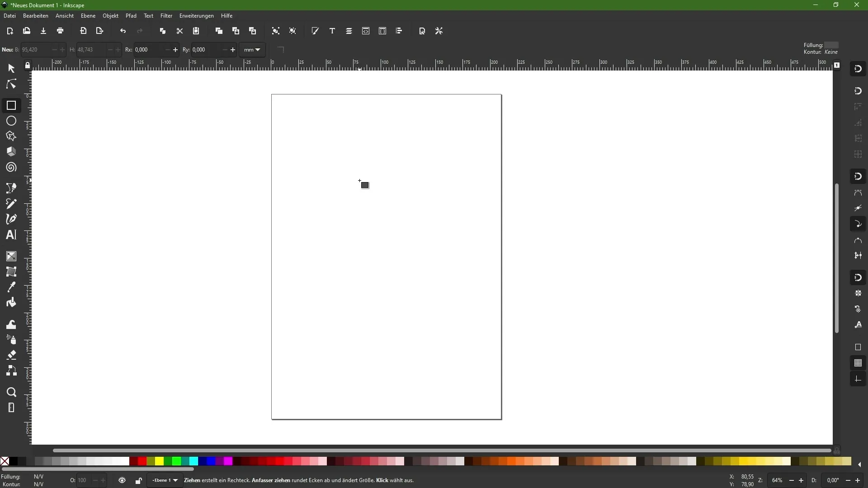Toggle snapping to page border
This screenshot has height=488, width=868.
tap(858, 347)
